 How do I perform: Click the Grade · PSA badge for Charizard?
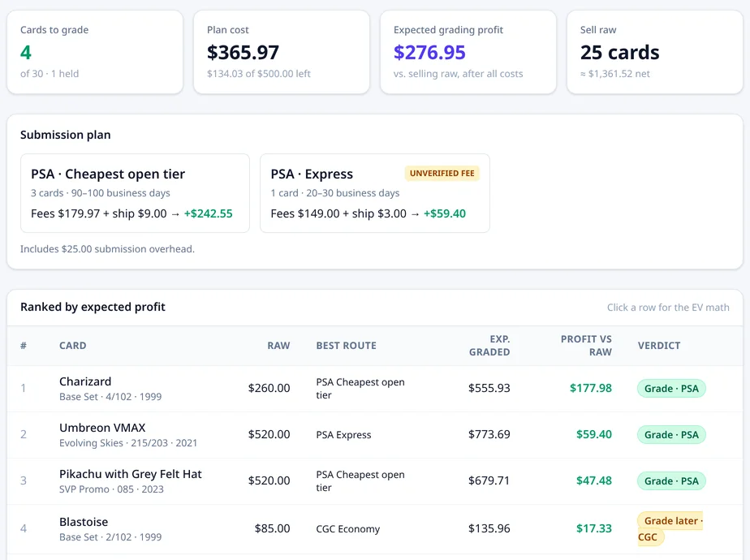pos(671,388)
